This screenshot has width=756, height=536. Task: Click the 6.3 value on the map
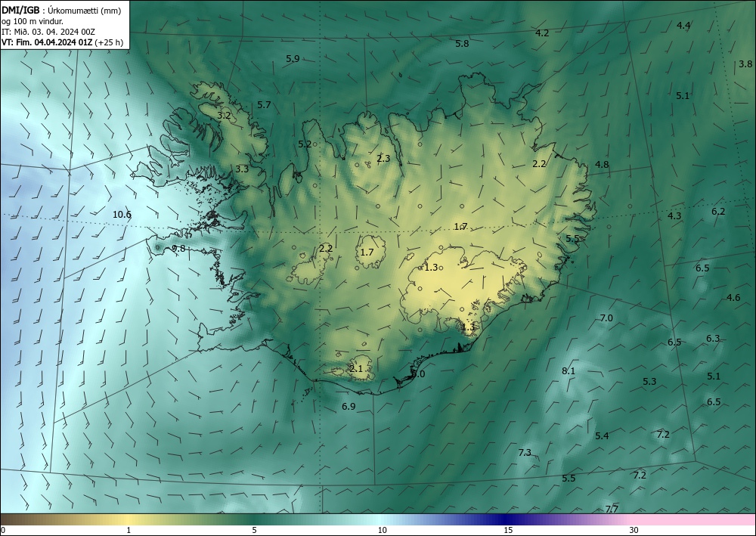tap(713, 339)
